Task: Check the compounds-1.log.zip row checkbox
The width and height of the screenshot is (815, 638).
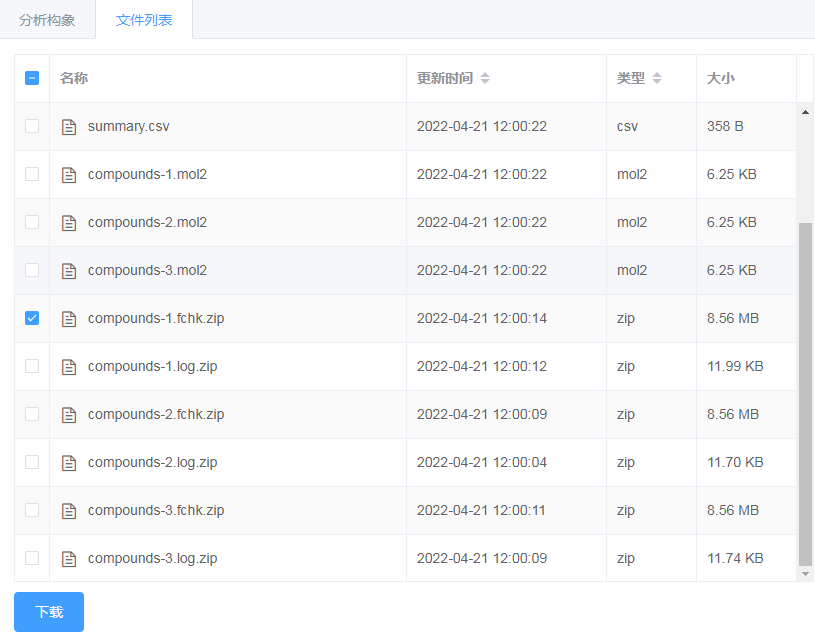Action: click(32, 366)
